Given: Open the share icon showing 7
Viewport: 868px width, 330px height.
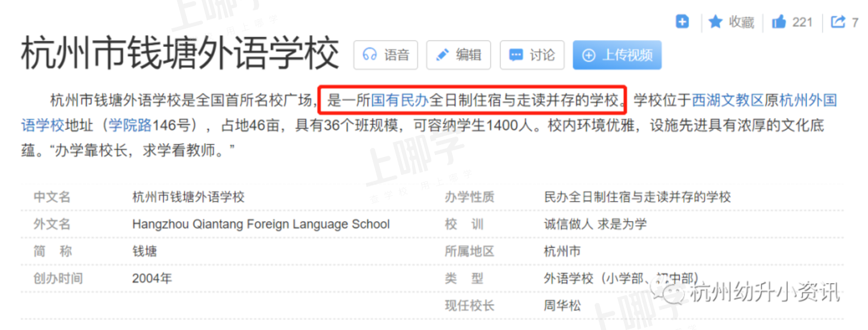Looking at the screenshot, I should [845, 22].
